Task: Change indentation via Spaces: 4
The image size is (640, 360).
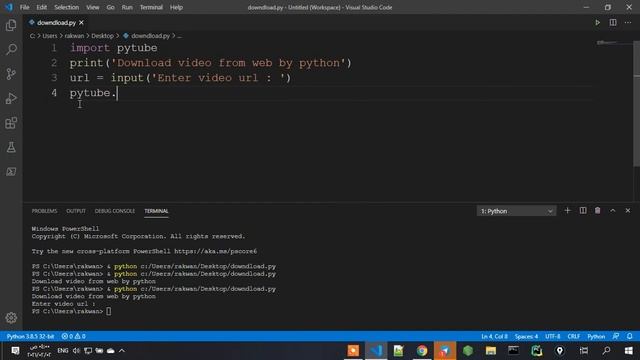Action: tap(526, 336)
